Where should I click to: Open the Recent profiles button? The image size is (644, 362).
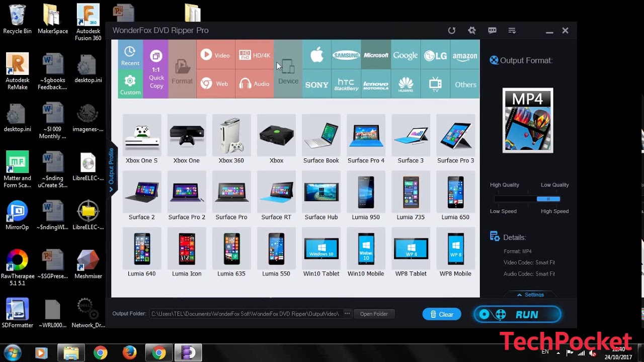coord(130,55)
